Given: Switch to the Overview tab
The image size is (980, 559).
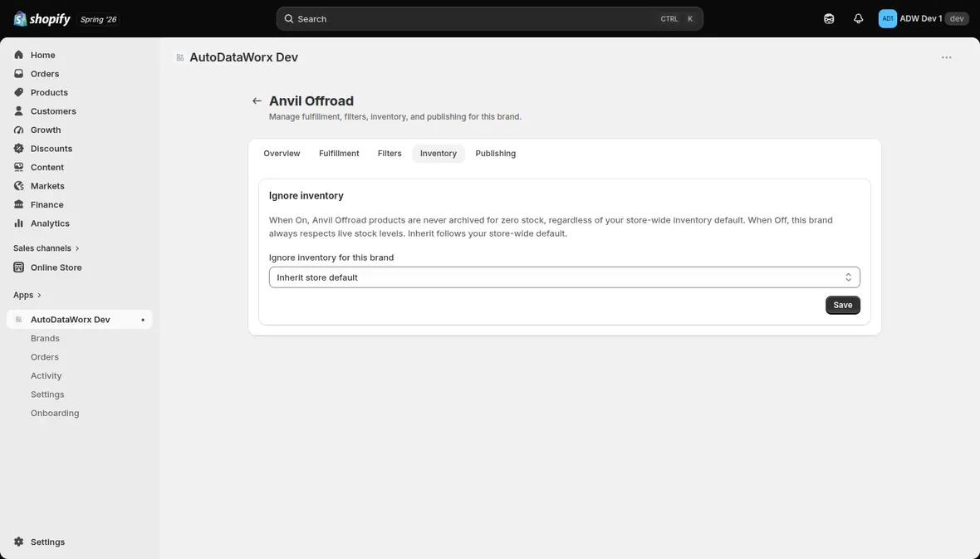Looking at the screenshot, I should point(282,153).
